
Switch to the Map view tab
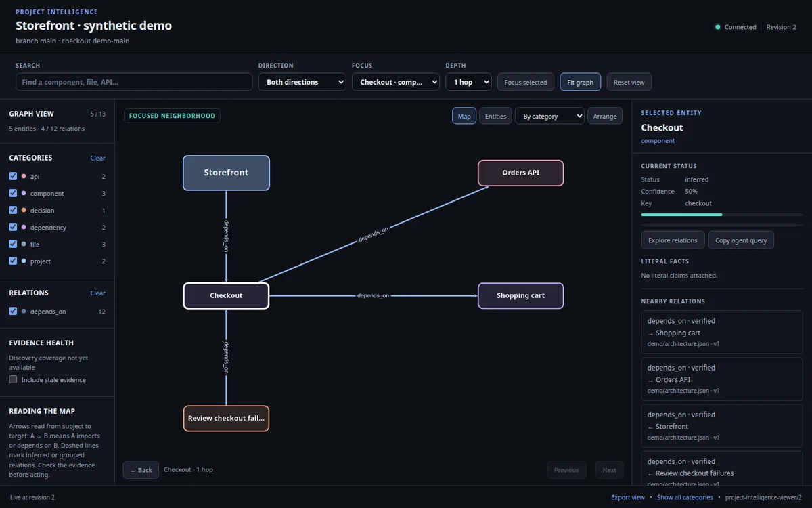[464, 117]
